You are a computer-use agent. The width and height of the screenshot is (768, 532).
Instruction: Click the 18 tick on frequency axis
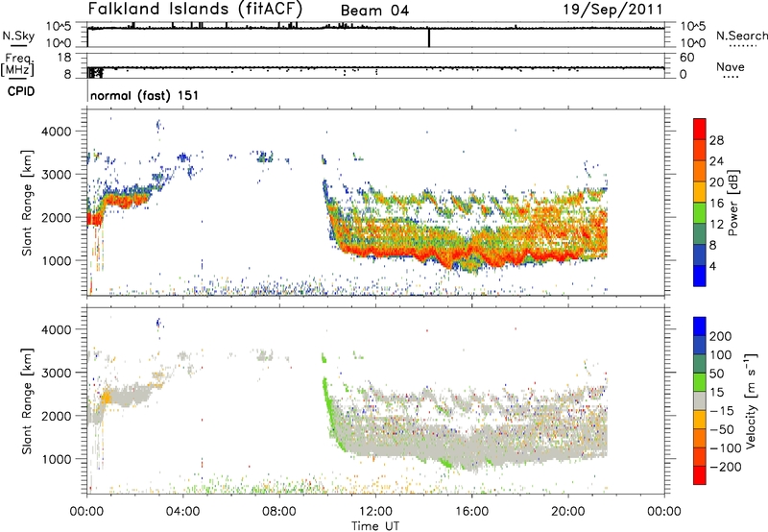click(x=64, y=58)
